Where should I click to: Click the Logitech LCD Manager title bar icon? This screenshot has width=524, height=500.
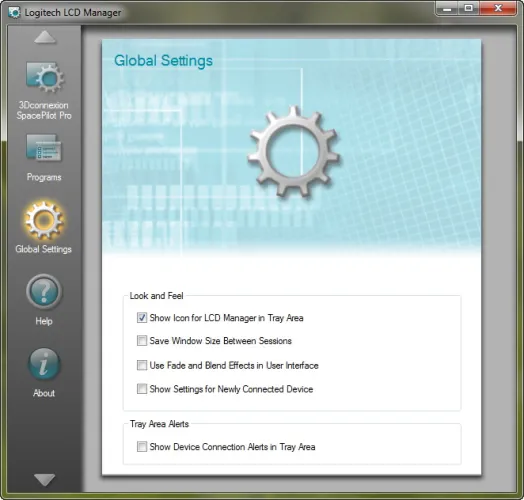(14, 13)
